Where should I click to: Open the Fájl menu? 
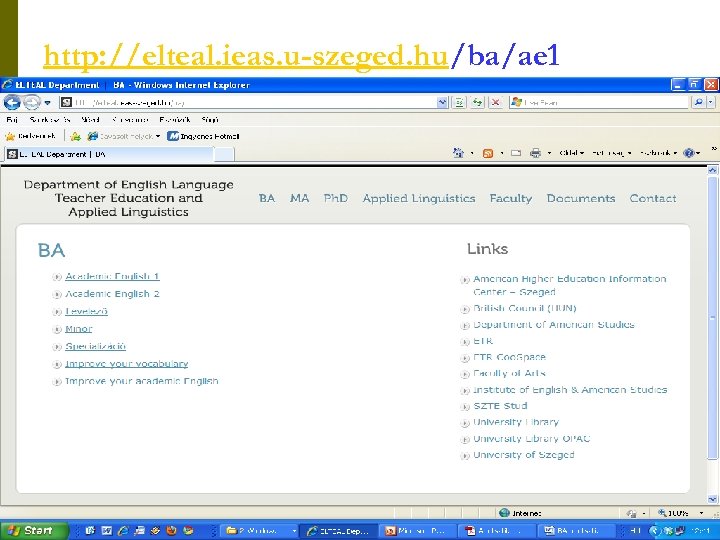click(x=12, y=120)
